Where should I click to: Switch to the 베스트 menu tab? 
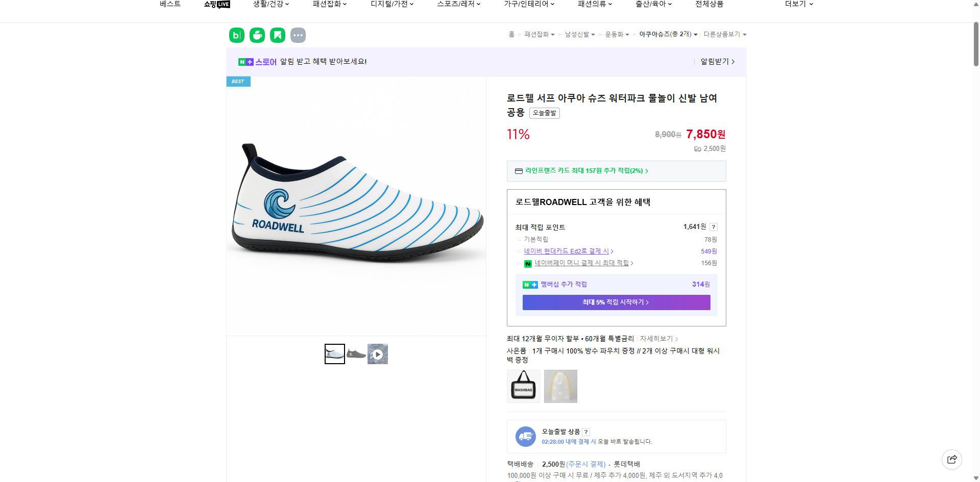(x=169, y=4)
